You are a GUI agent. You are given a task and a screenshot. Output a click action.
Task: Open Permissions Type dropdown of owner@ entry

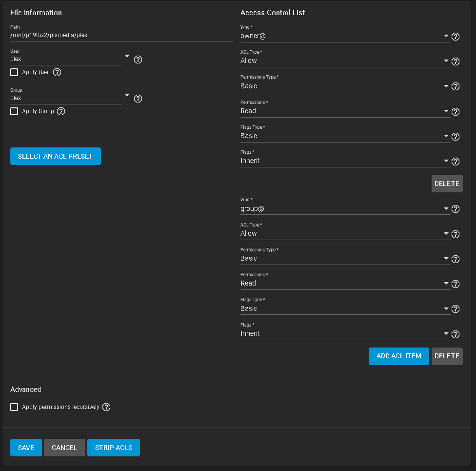tap(345, 86)
